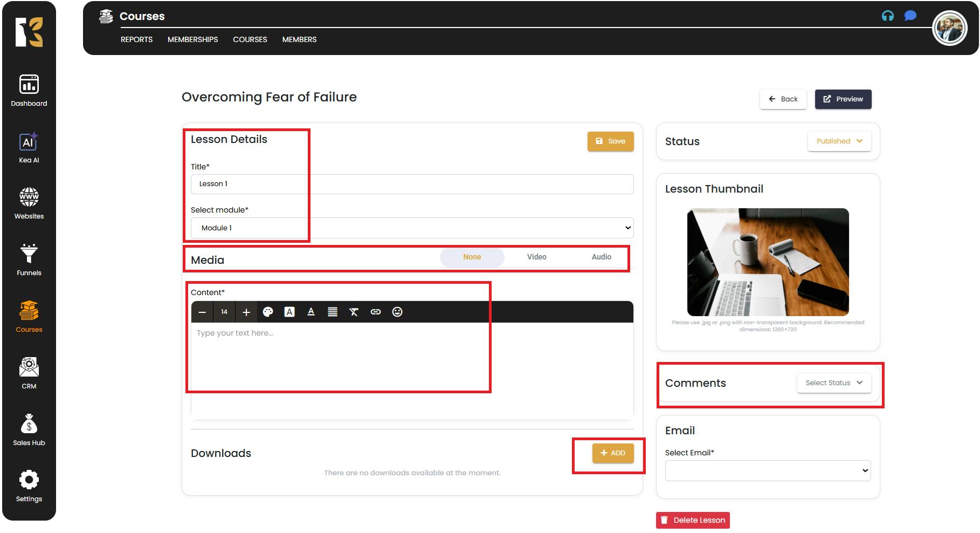Open the Published status dropdown
980x533 pixels.
click(x=839, y=141)
